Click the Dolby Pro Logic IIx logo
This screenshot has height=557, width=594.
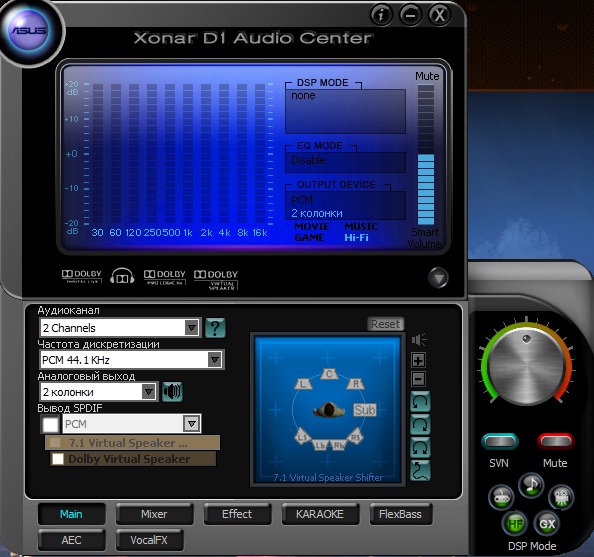click(x=165, y=277)
